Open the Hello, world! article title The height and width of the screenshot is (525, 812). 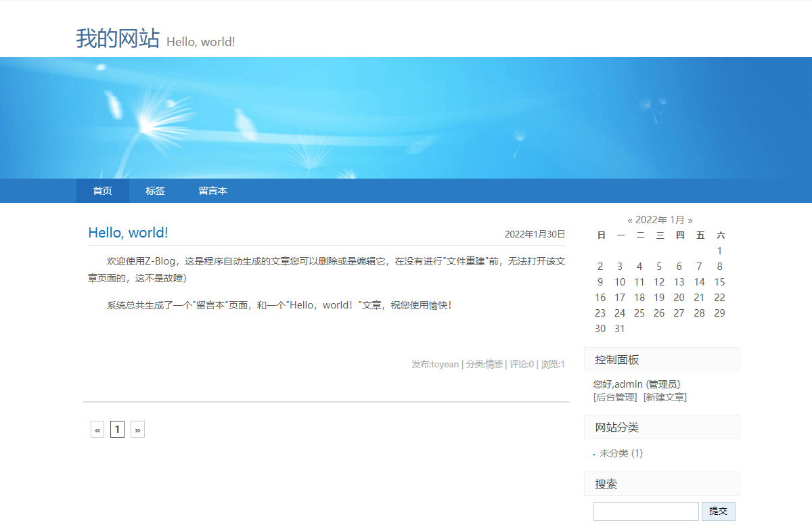coord(128,233)
